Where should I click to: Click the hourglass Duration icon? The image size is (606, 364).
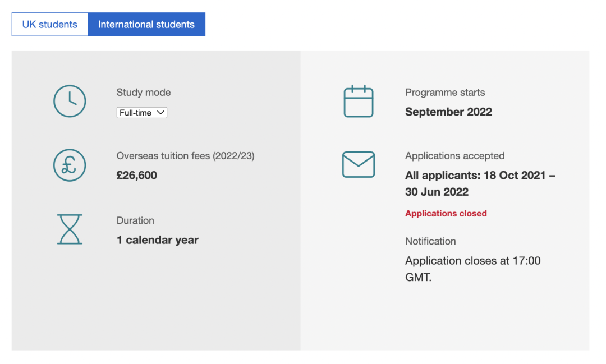tap(70, 229)
